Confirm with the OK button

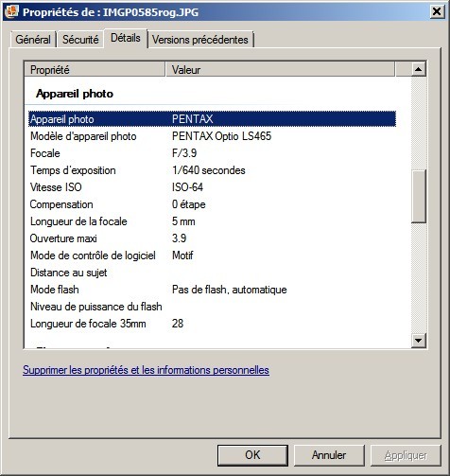252,455
